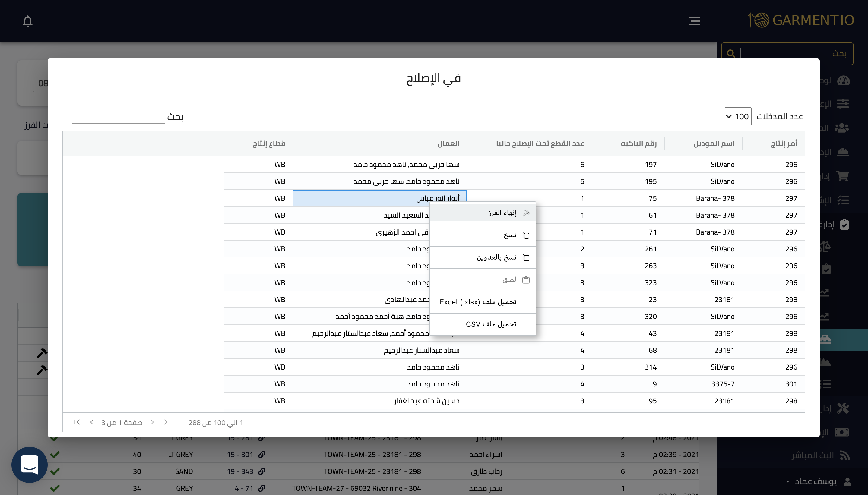The height and width of the screenshot is (495, 868).
Task: Click the hammer icon in the background table's first row
Action: 42,353
